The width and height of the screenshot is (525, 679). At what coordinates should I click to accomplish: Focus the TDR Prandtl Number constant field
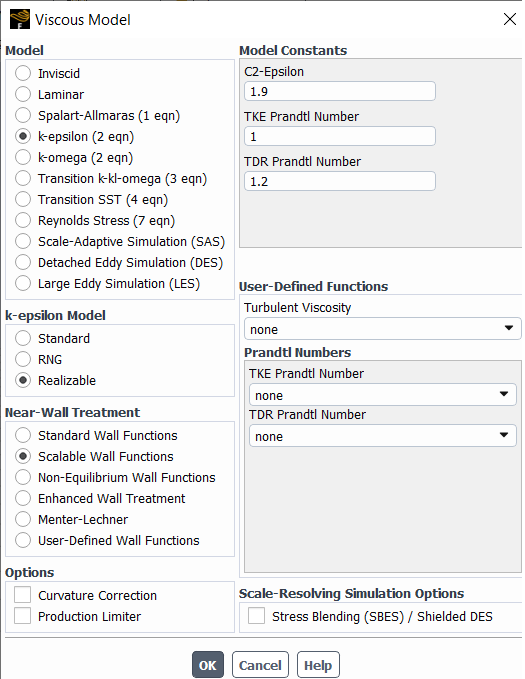click(x=340, y=181)
